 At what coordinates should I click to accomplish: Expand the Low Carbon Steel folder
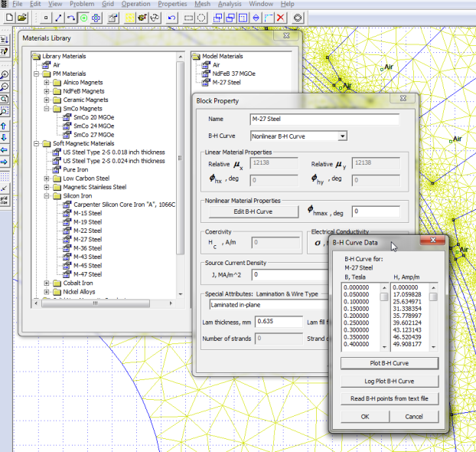coord(47,179)
